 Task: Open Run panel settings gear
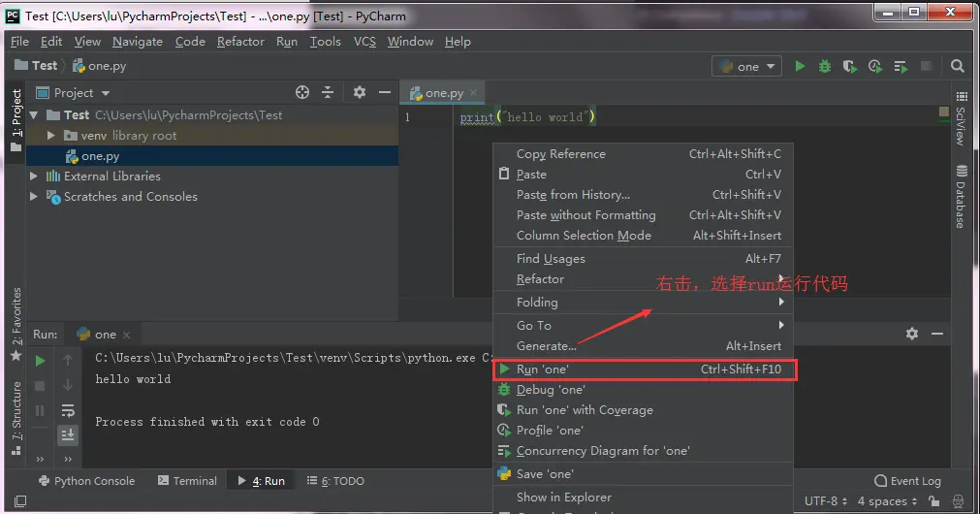click(912, 334)
